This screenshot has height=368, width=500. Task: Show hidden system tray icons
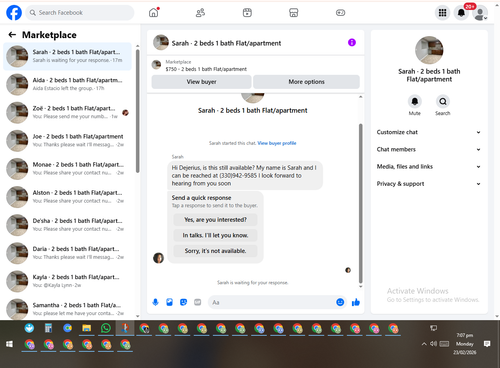pos(424,344)
